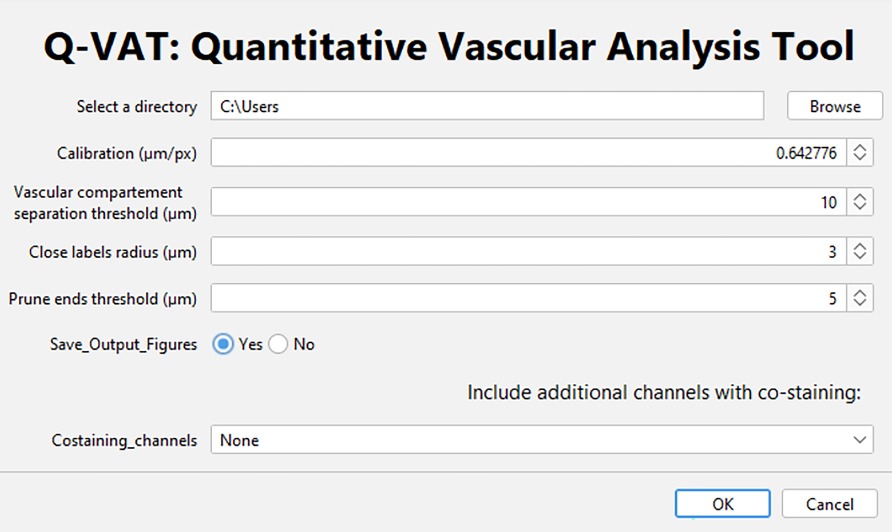Raise separation threshold with its up arrow

(x=860, y=196)
